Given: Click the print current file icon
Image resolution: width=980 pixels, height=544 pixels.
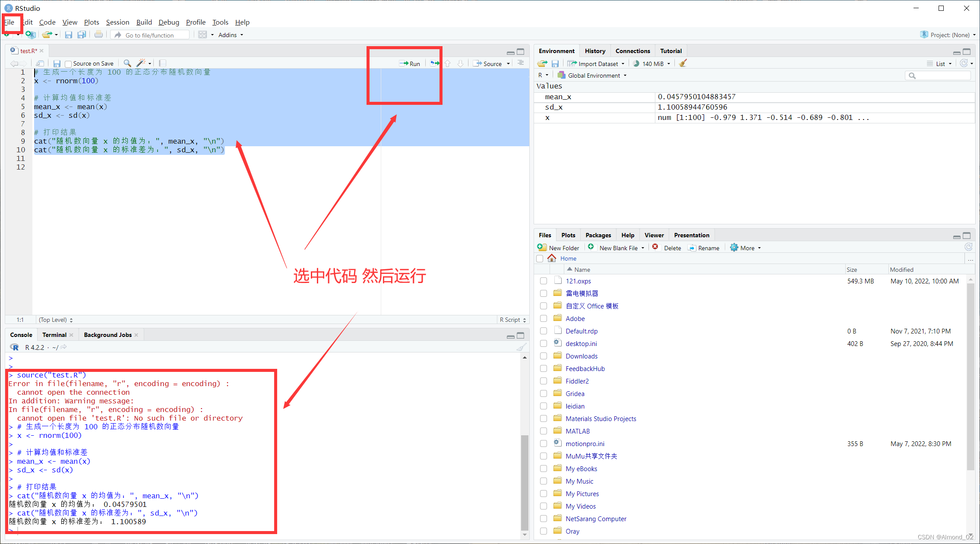Looking at the screenshot, I should coord(99,35).
